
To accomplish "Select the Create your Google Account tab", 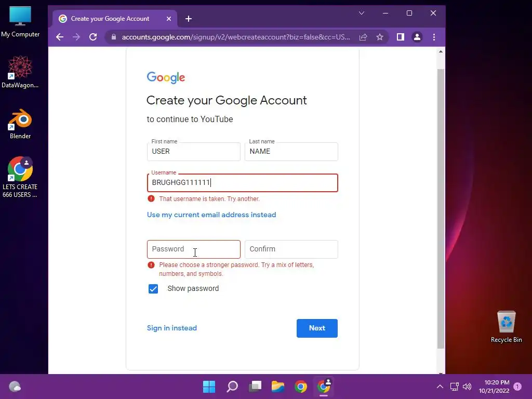I will pos(115,19).
